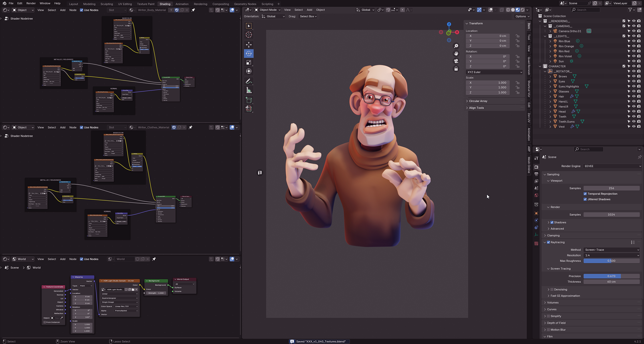Viewport: 644px width, 344px height.
Task: Open the Item sidebar tab
Action: (529, 26)
